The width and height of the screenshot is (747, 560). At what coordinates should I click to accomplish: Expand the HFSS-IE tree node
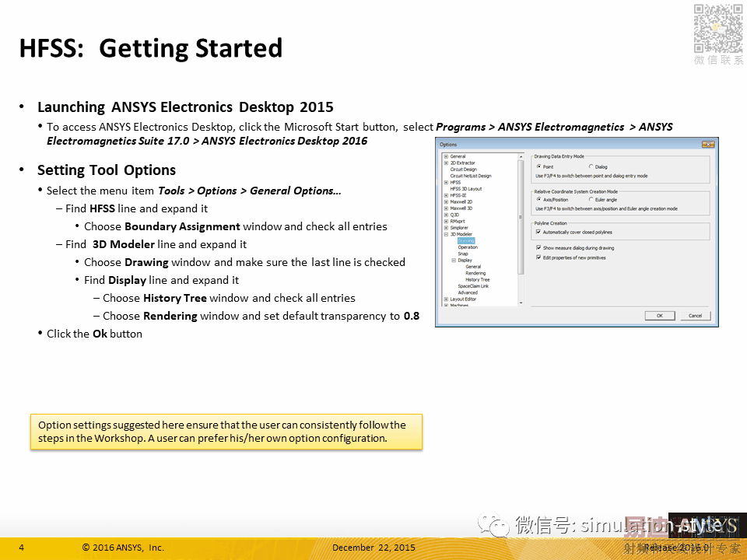pos(446,195)
